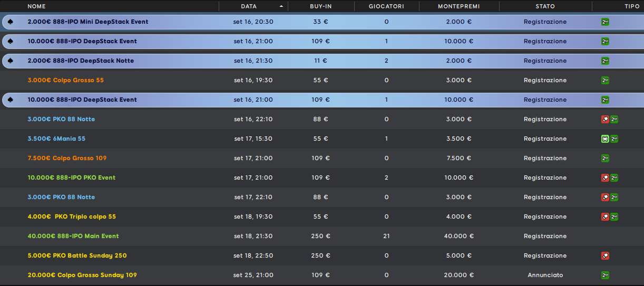The image size is (644, 286).
Task: Click the date cell 'set 16, 22:10'
Action: [253, 120]
